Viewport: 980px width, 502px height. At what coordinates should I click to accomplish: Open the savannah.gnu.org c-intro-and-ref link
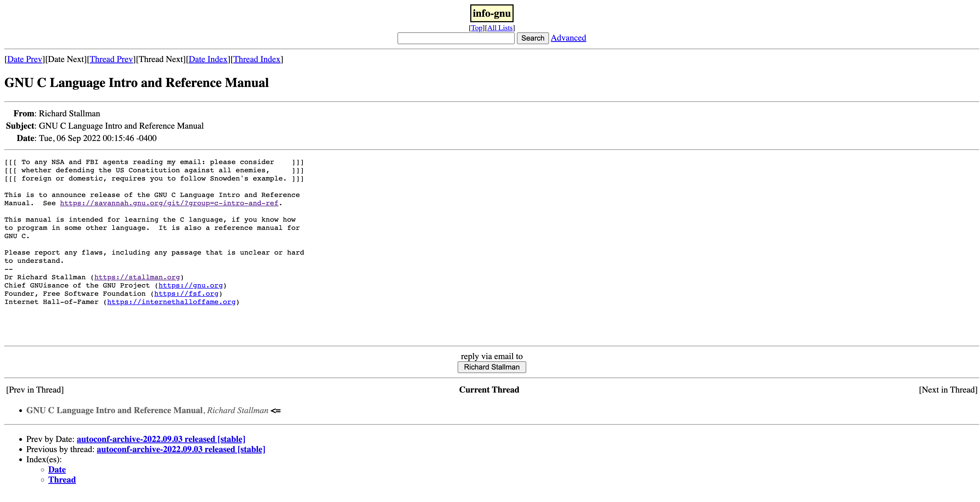pos(169,203)
